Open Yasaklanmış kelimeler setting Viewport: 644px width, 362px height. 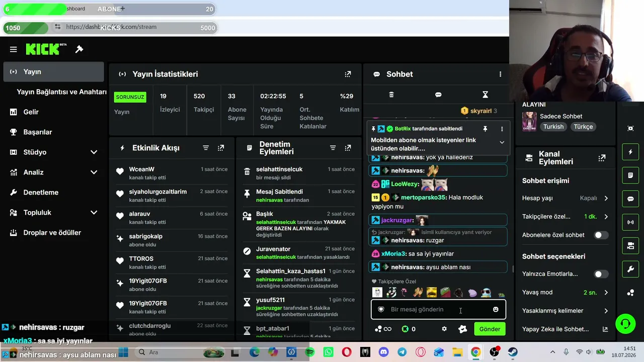coord(566,311)
